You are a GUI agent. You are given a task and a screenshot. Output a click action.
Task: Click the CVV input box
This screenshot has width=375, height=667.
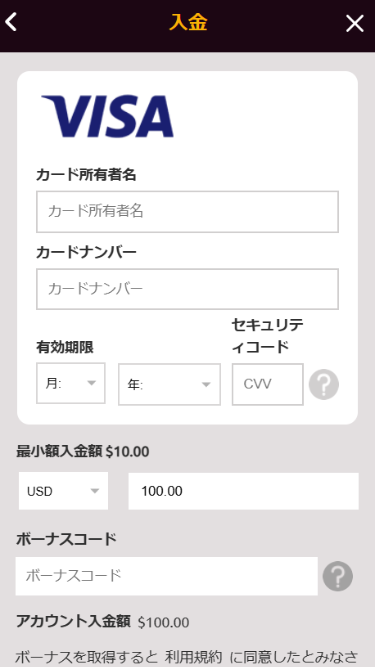(267, 385)
